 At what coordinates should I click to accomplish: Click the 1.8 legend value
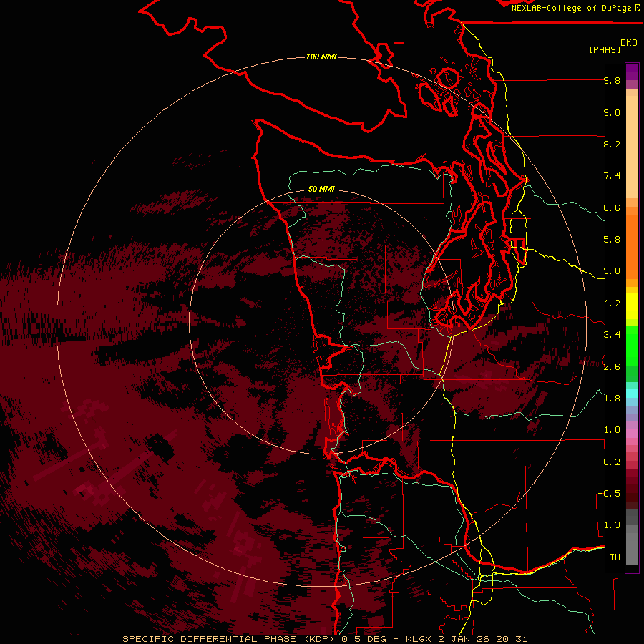pyautogui.click(x=612, y=399)
